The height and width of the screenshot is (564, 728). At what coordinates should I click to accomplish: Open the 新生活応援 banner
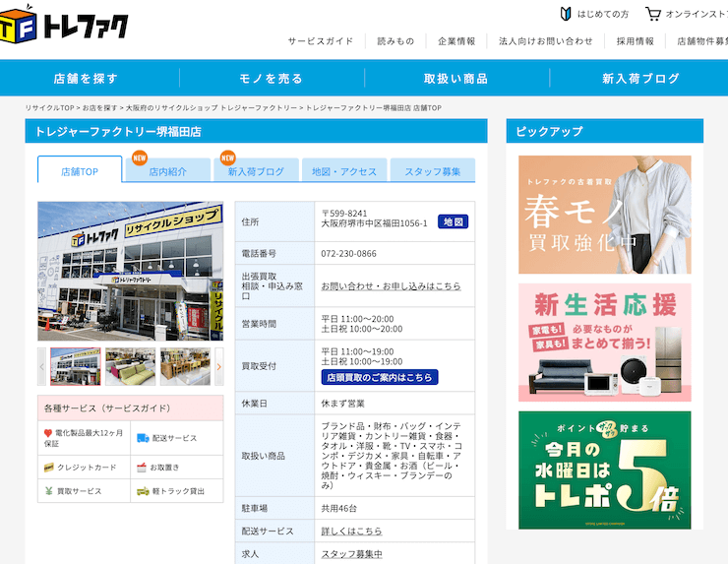(604, 343)
